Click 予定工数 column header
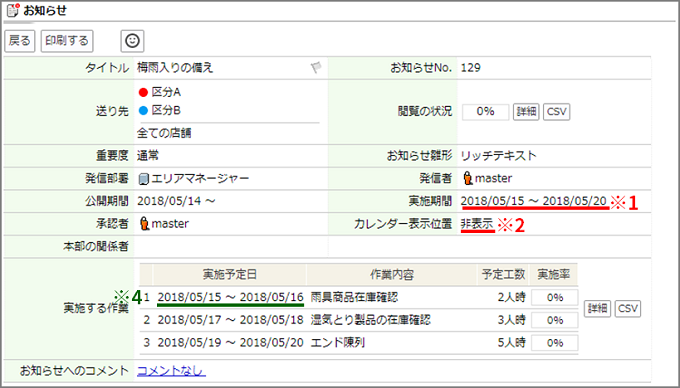The image size is (680, 388). [503, 274]
